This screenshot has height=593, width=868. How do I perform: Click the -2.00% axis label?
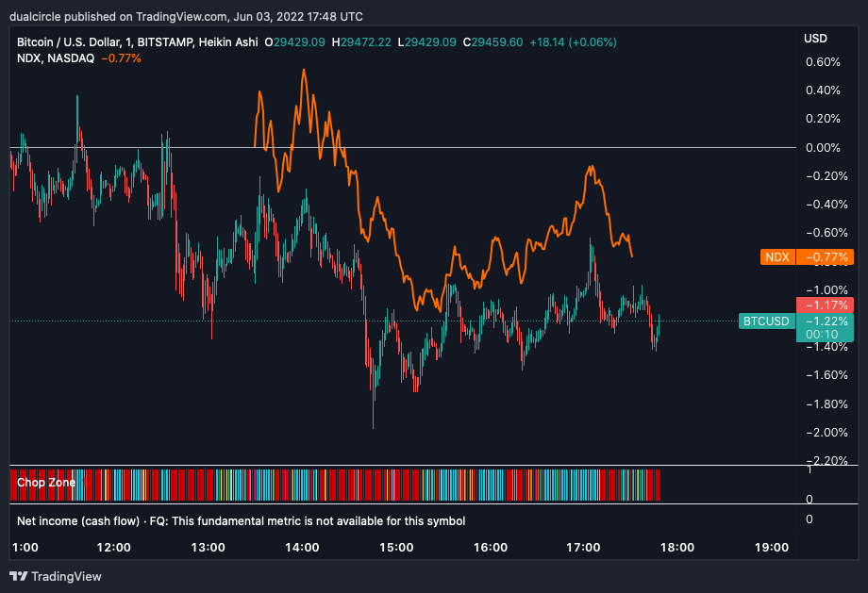pos(826,432)
